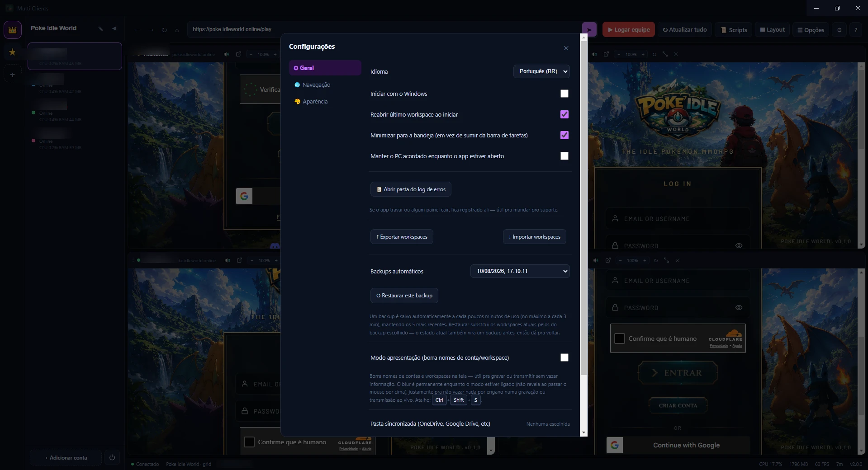
Task: Click the settings dialog scrollbar down arrow
Action: click(x=583, y=432)
